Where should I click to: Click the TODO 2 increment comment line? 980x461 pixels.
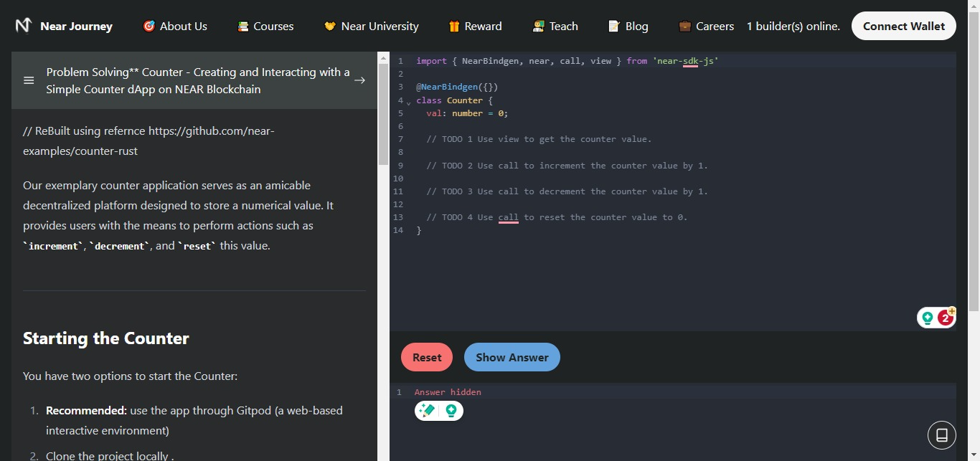567,166
